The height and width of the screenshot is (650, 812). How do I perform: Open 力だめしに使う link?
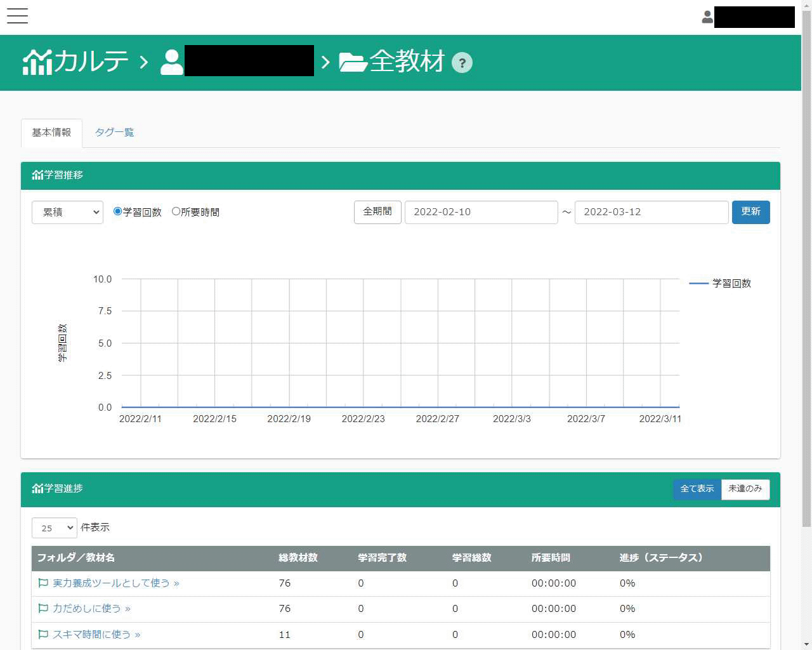tap(92, 608)
